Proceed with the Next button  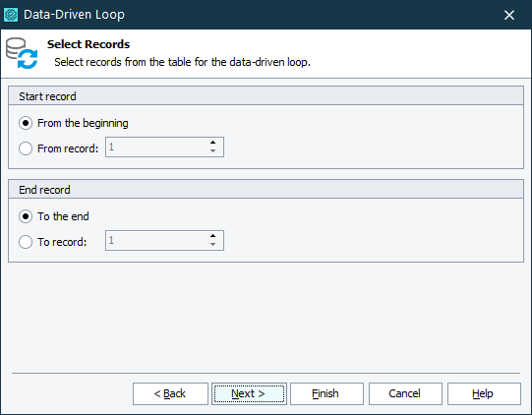tap(249, 393)
